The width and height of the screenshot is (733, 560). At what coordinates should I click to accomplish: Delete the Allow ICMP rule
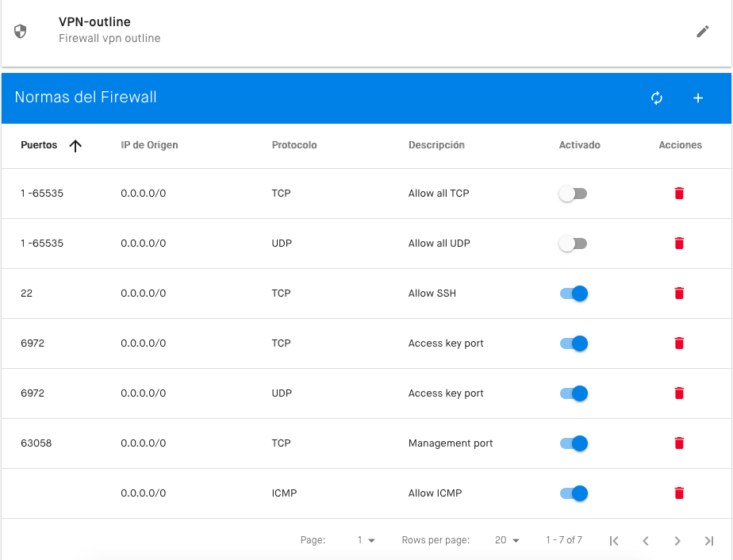coord(679,493)
